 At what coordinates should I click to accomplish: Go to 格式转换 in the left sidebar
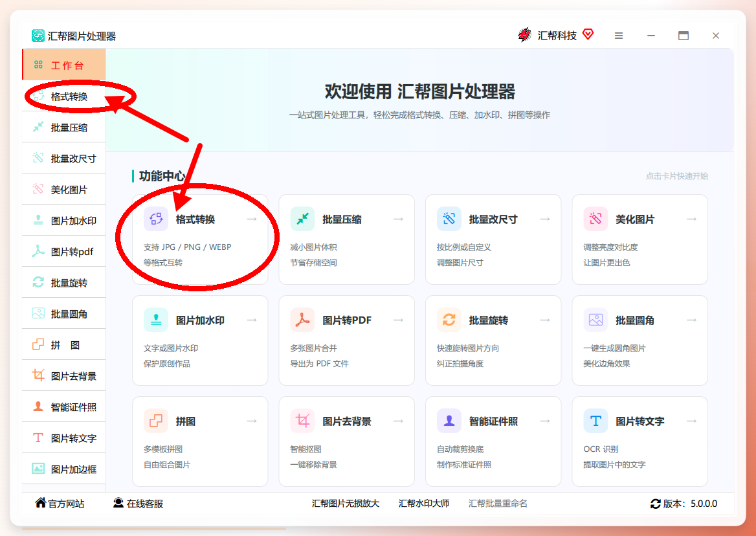pyautogui.click(x=63, y=96)
